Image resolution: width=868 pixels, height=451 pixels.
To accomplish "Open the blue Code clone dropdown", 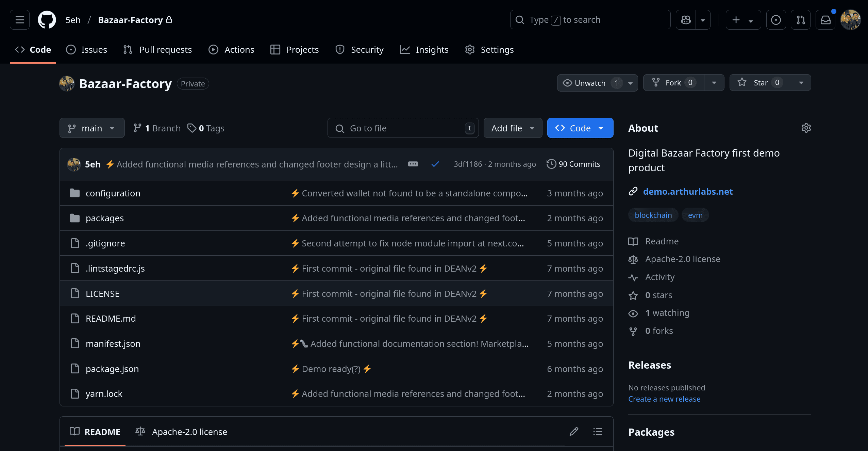I will point(580,128).
